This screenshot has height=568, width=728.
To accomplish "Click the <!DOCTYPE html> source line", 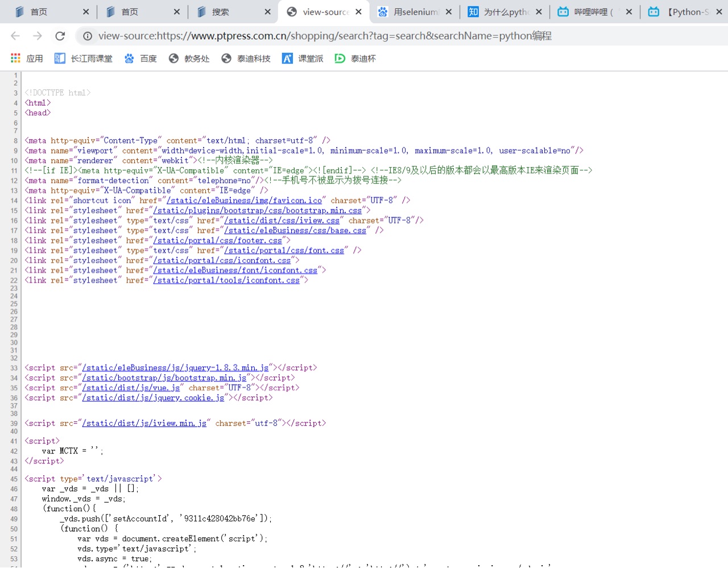I will 57,93.
